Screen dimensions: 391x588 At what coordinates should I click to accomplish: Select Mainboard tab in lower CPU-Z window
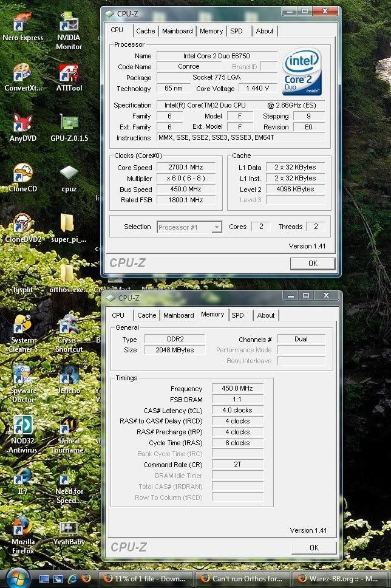coord(179,315)
